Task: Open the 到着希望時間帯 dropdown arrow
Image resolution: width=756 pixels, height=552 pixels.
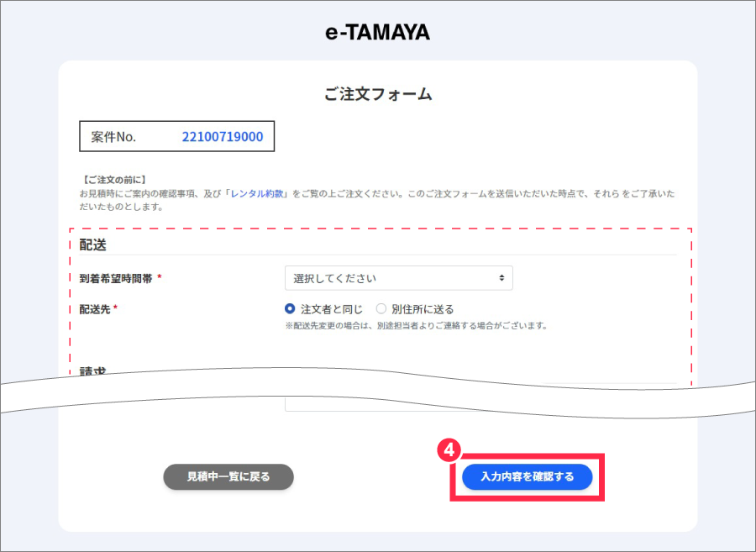Action: click(501, 278)
